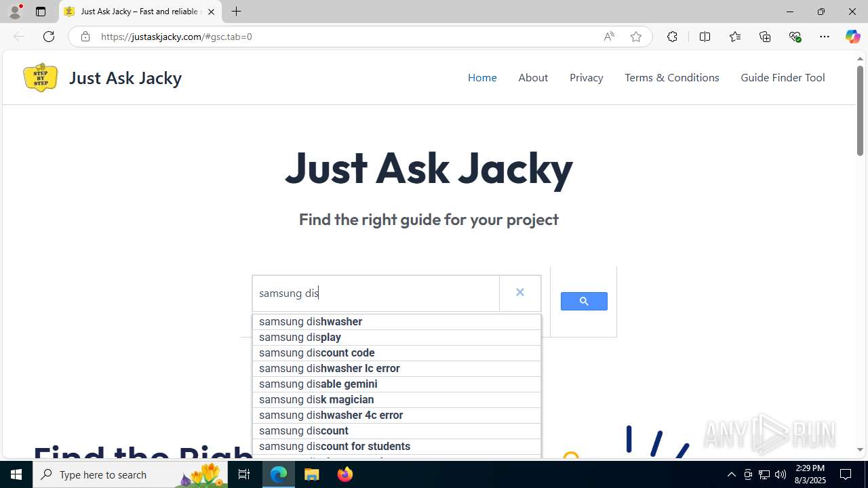
Task: Click the scrollbar down arrow
Action: (860, 449)
